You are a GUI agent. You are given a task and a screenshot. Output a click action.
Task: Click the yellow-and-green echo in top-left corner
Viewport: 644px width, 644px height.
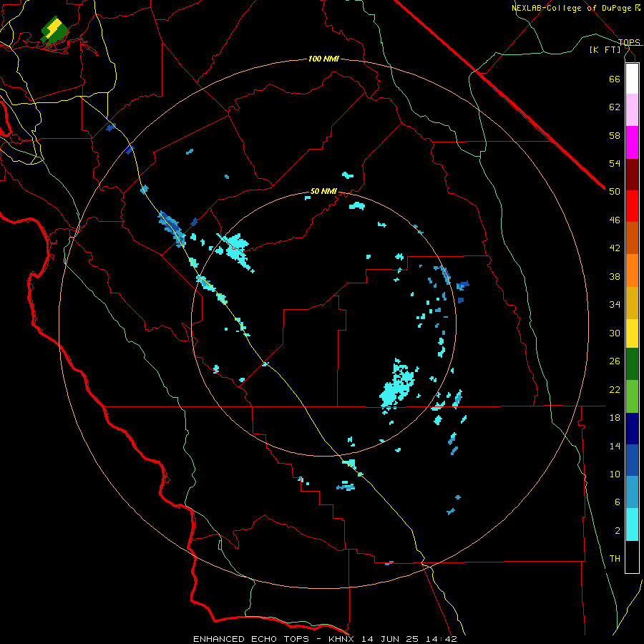point(54,29)
